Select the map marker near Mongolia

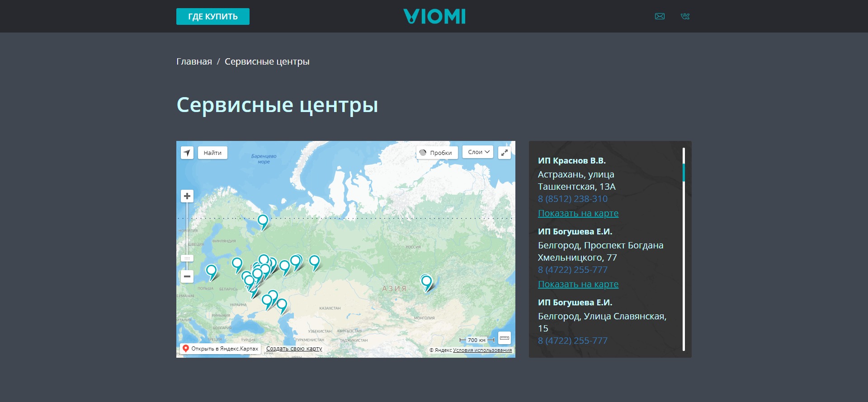pos(426,282)
